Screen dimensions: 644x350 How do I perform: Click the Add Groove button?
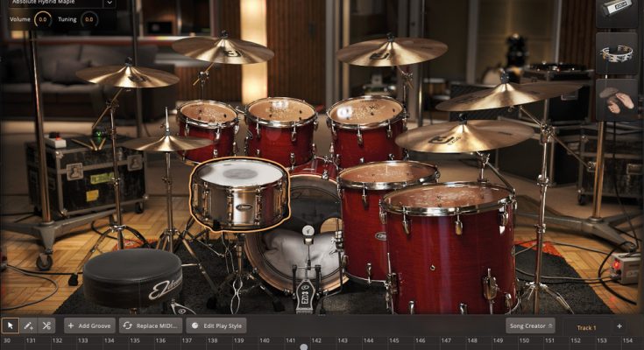88,325
